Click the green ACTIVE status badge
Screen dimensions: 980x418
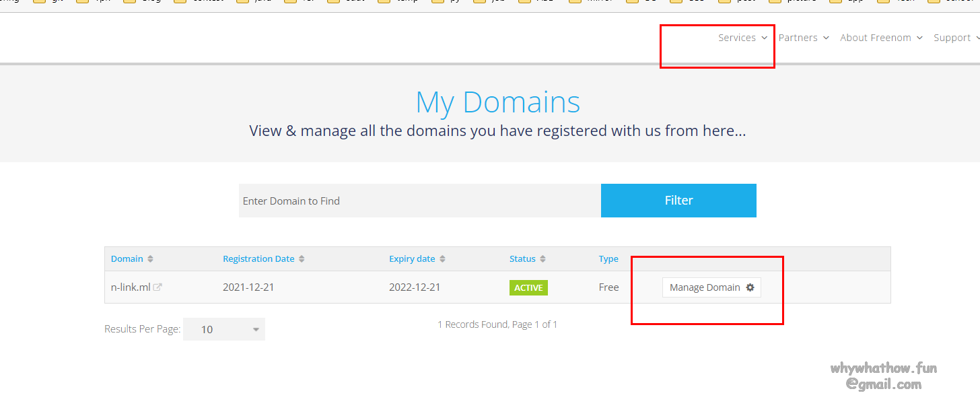pos(528,287)
